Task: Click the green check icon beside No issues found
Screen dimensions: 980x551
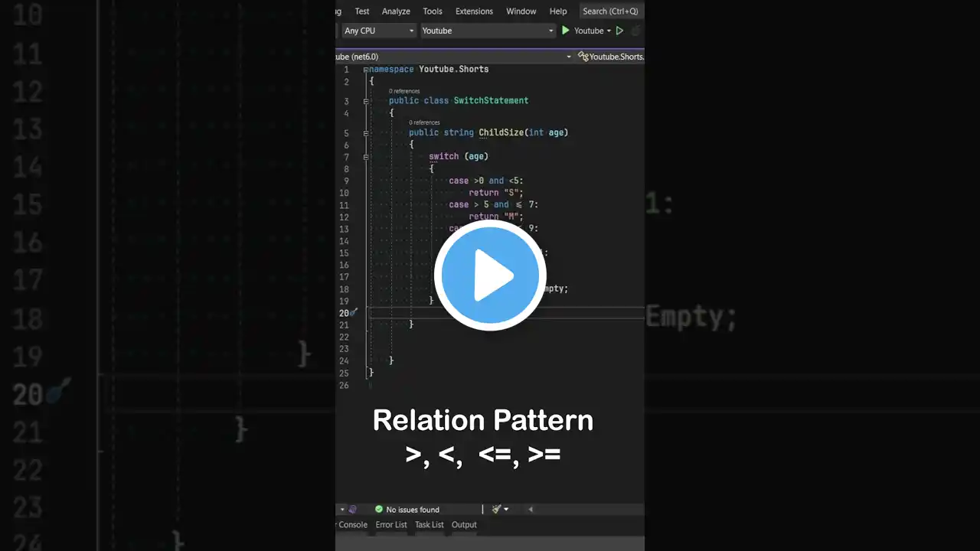Action: (x=378, y=509)
